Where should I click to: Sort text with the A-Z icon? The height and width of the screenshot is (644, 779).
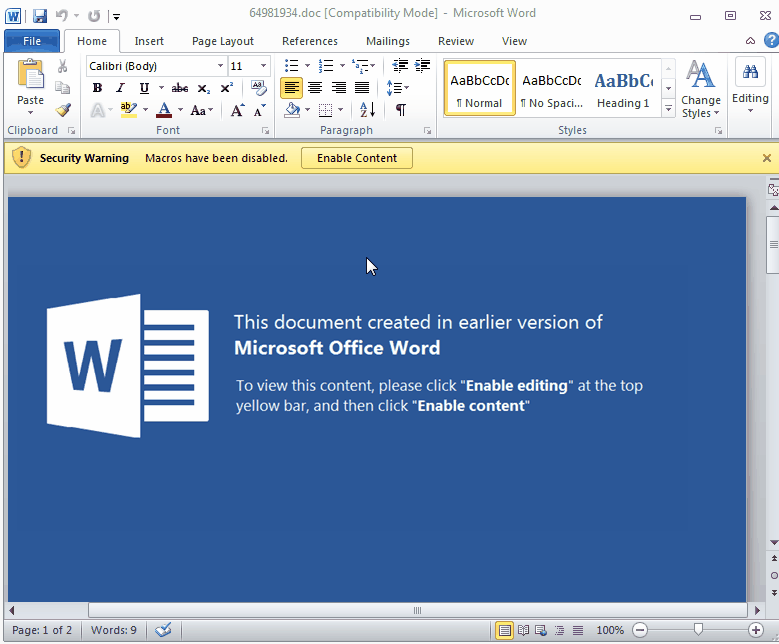(x=368, y=110)
